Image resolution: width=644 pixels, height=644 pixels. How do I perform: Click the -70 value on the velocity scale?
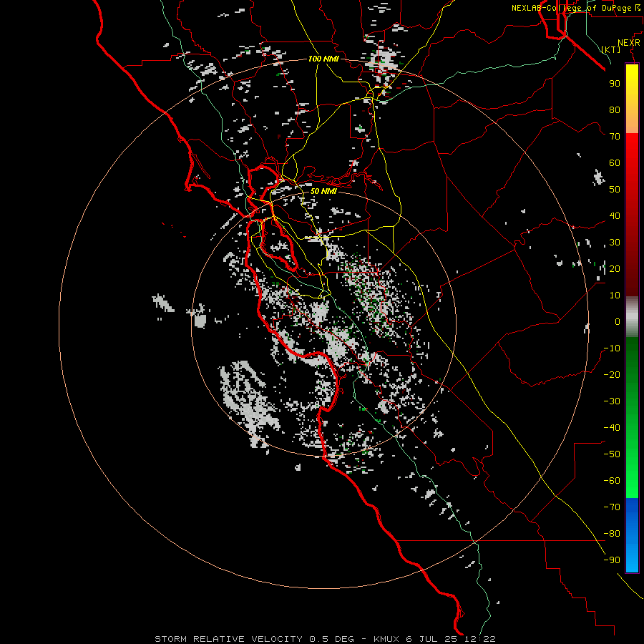click(612, 507)
